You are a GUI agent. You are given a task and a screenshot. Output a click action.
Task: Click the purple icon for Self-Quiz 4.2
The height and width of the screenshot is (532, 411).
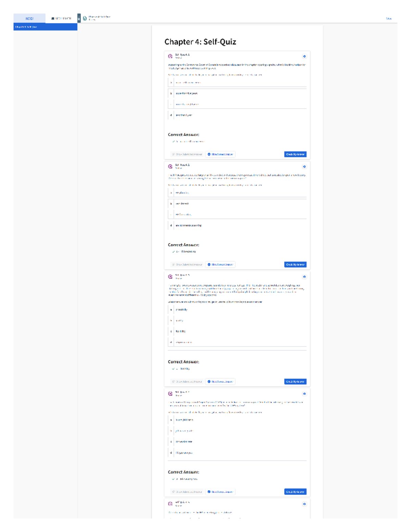point(170,166)
